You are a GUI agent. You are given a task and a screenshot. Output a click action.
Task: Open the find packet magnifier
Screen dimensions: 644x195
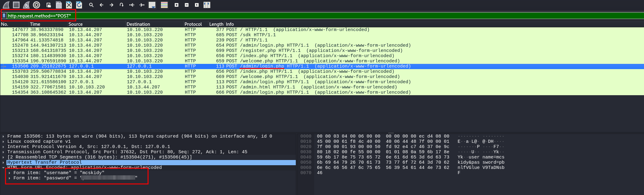[91, 5]
